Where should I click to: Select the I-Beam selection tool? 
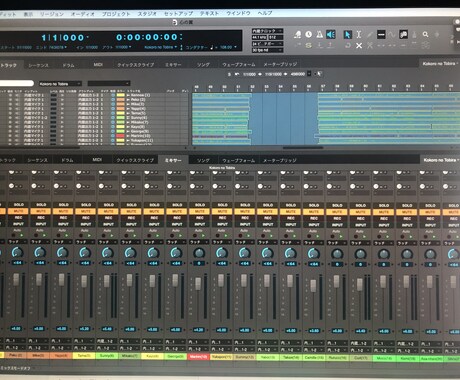[359, 35]
